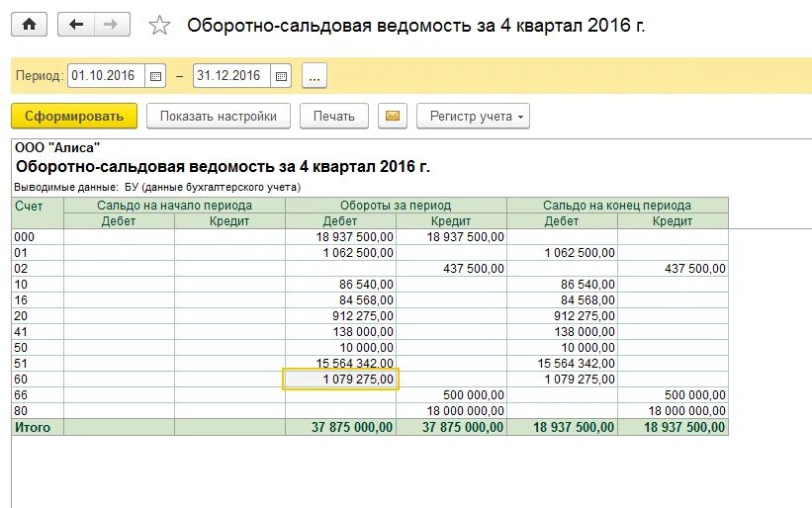Click credit turnover 500 000,00 for account 66
The height and width of the screenshot is (508, 812).
tap(451, 394)
